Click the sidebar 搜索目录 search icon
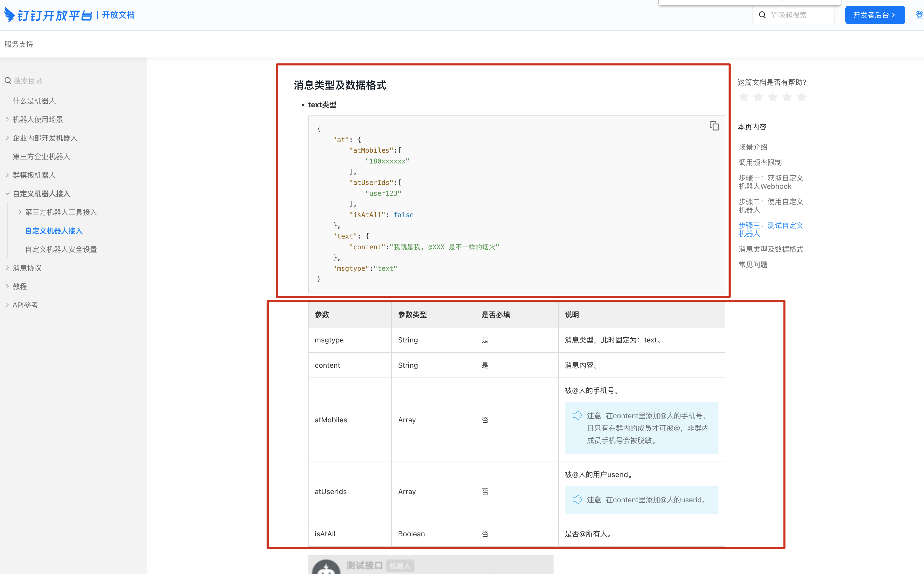Screen dimensions: 924x574 tap(7, 81)
